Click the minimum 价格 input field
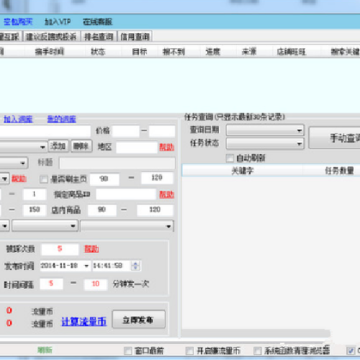This screenshot has width=360, height=360. 126,131
